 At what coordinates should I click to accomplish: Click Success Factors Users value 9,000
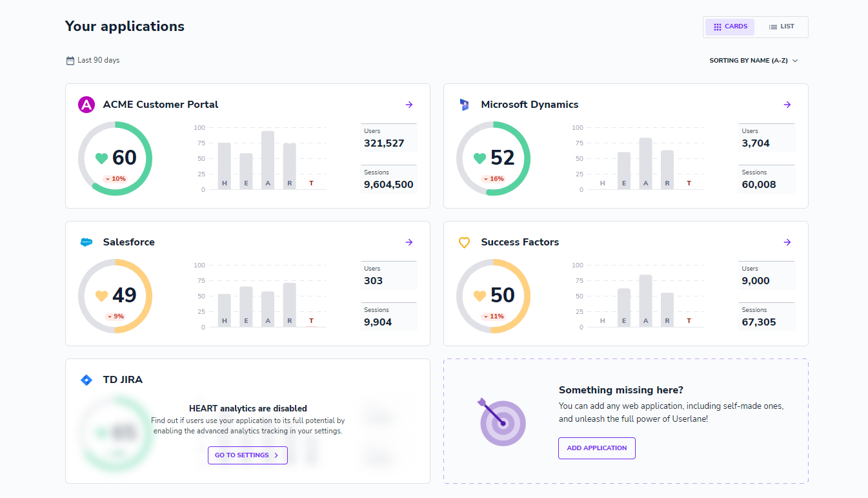click(x=756, y=281)
